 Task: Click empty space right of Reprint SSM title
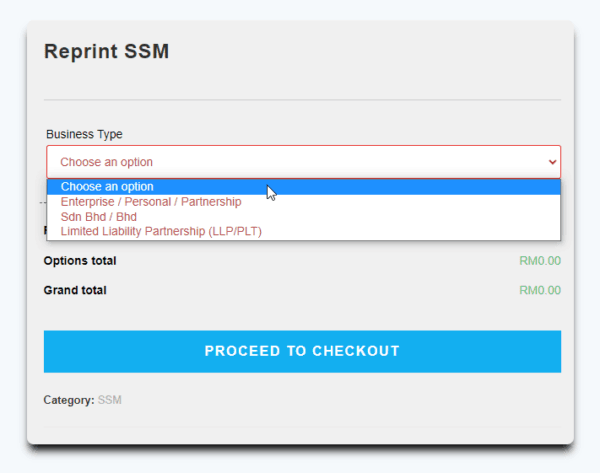click(380, 52)
